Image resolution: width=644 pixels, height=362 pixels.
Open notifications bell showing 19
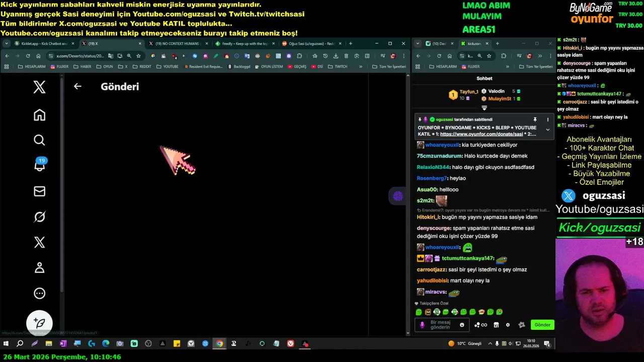point(39,165)
